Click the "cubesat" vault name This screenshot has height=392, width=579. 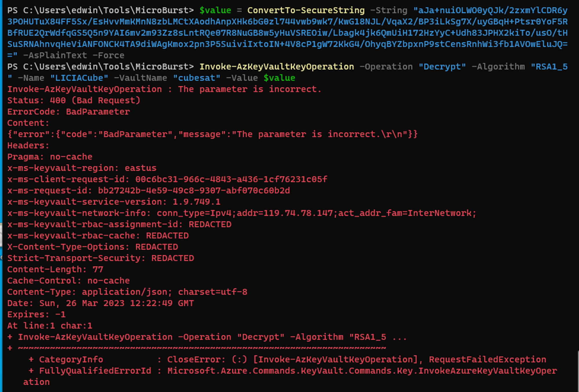(197, 78)
